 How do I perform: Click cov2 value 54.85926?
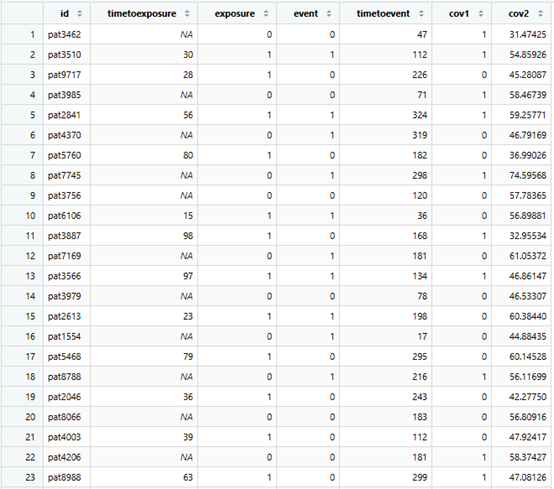[528, 55]
